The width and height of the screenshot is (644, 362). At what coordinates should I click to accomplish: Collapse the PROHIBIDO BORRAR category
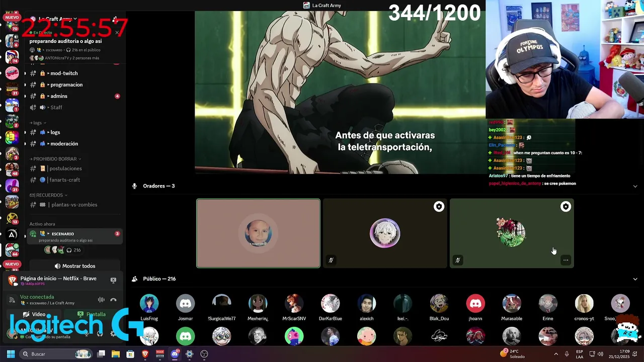pos(56,159)
